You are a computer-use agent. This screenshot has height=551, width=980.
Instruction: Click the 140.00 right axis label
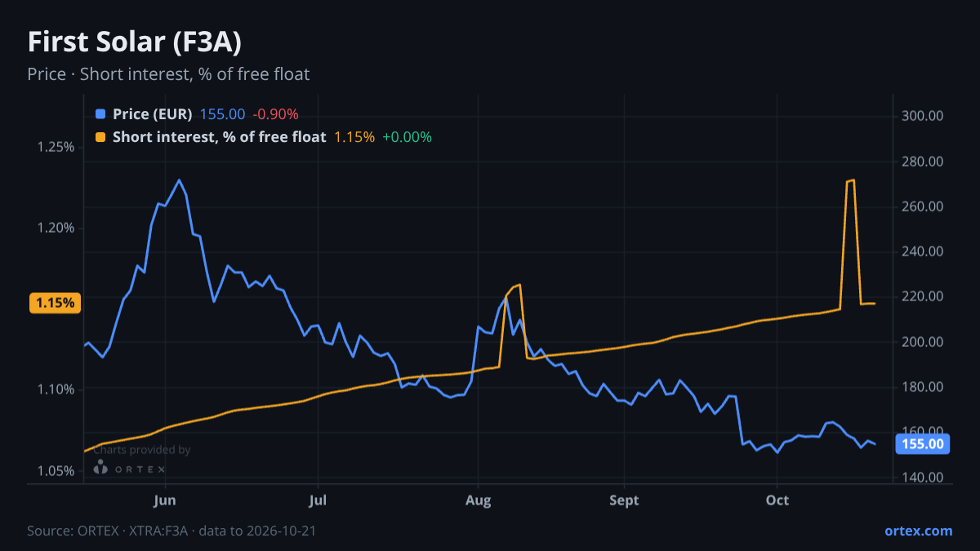point(923,478)
